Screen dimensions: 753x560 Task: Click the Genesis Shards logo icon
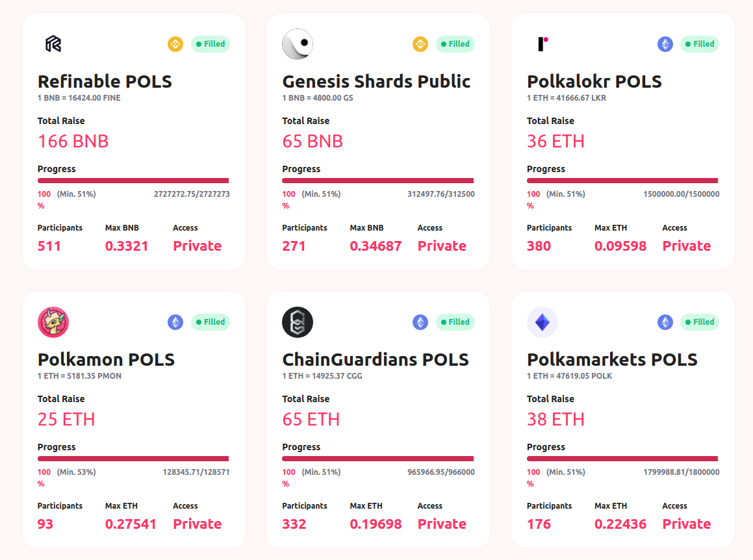[298, 44]
